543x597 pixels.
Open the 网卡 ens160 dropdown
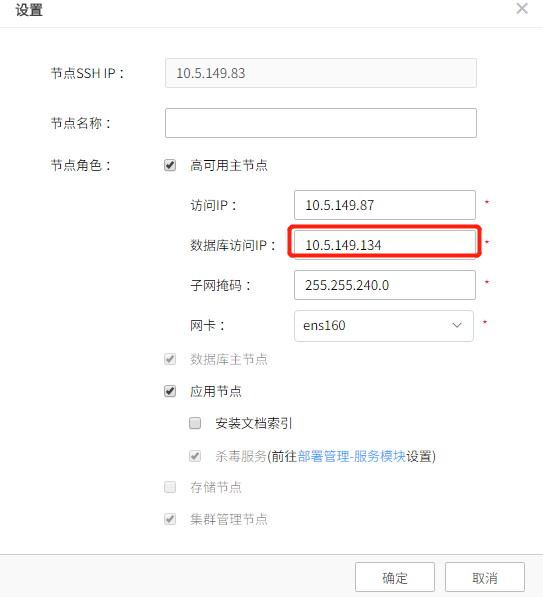384,326
